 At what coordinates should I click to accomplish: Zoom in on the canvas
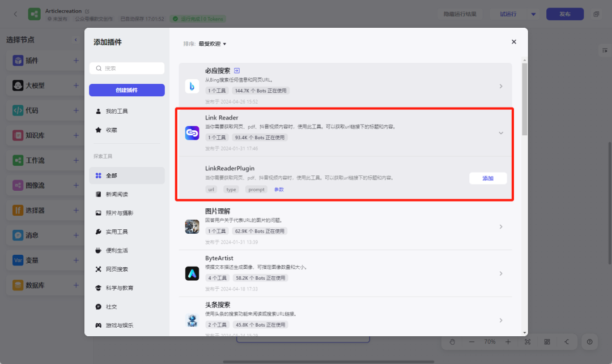point(508,342)
